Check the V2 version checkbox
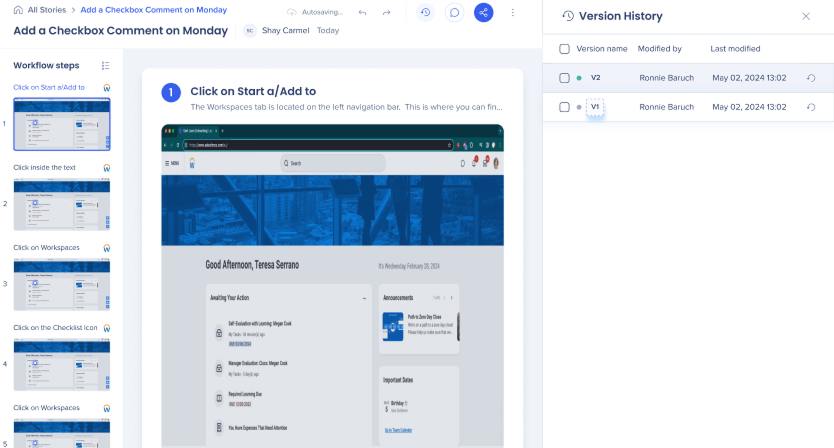This screenshot has height=448, width=834. point(565,78)
